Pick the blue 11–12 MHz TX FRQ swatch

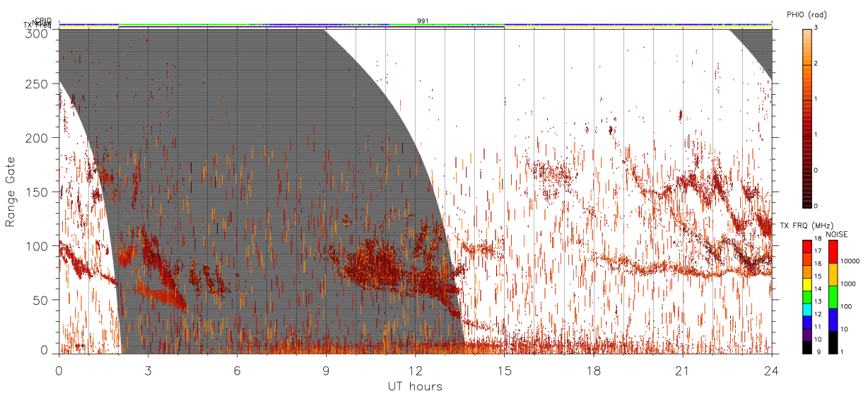coord(807,320)
